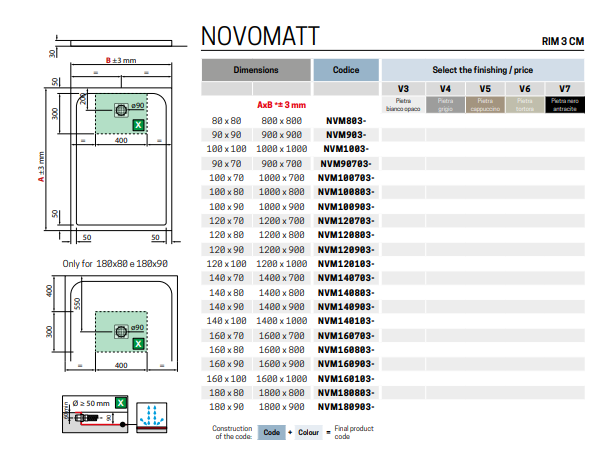
Task: Pick the Pietra nero antracite swatch
Action: pyautogui.click(x=565, y=105)
